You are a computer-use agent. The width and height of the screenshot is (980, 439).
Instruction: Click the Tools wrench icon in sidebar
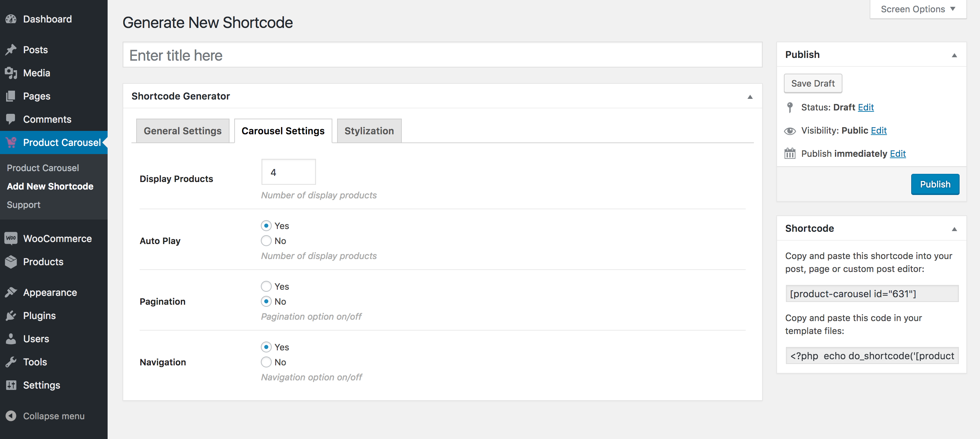coord(11,362)
